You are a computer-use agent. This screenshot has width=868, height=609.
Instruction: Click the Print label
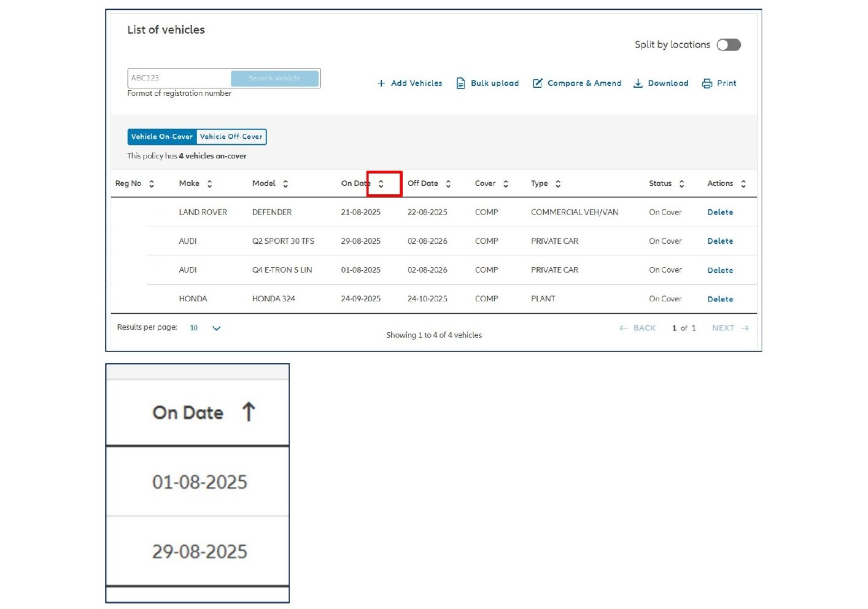coord(727,83)
